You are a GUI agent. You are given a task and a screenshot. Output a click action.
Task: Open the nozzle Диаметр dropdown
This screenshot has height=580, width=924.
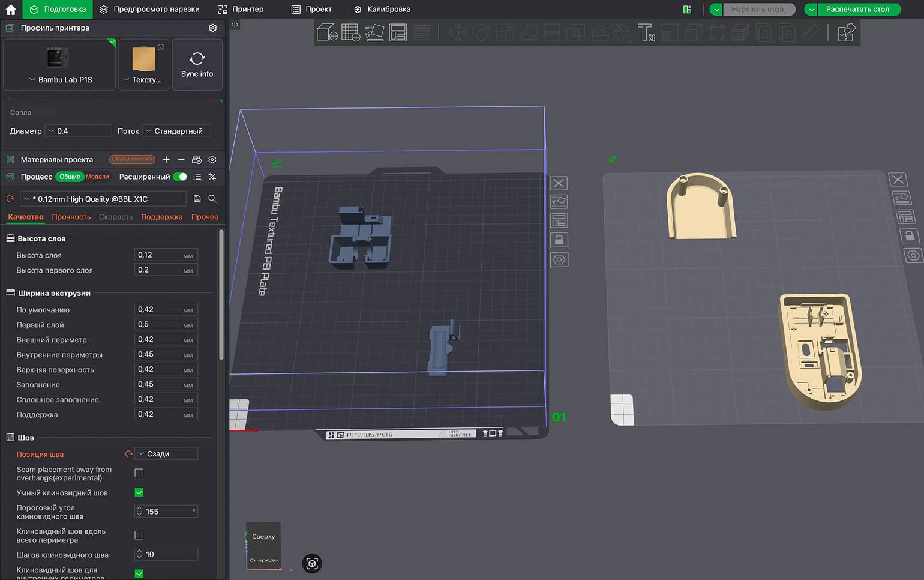pos(79,131)
